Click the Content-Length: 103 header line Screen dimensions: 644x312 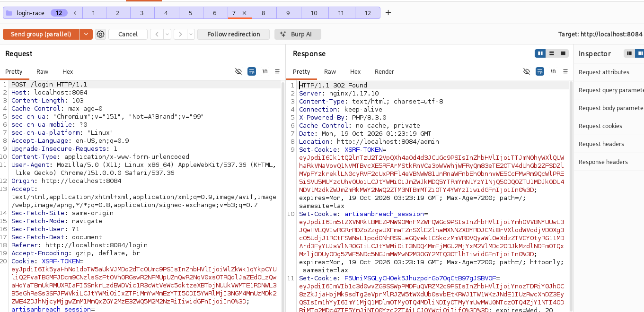pyautogui.click(x=47, y=101)
